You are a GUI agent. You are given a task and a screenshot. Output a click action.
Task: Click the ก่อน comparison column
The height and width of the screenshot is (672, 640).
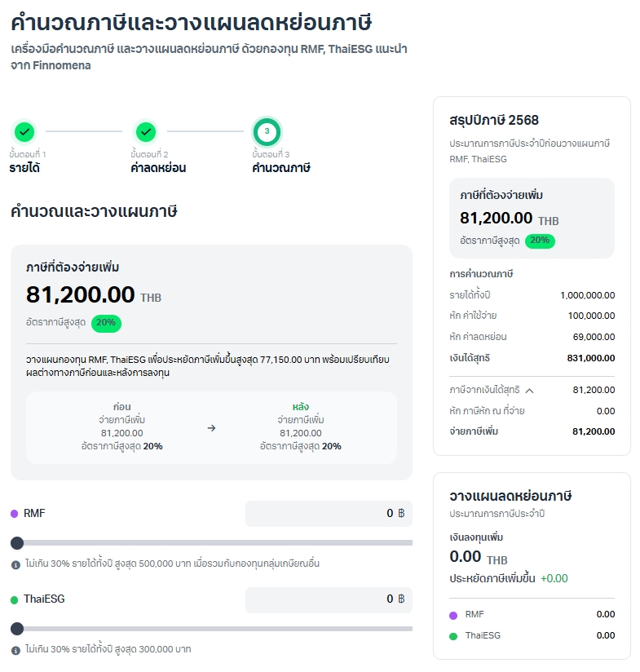(x=122, y=427)
